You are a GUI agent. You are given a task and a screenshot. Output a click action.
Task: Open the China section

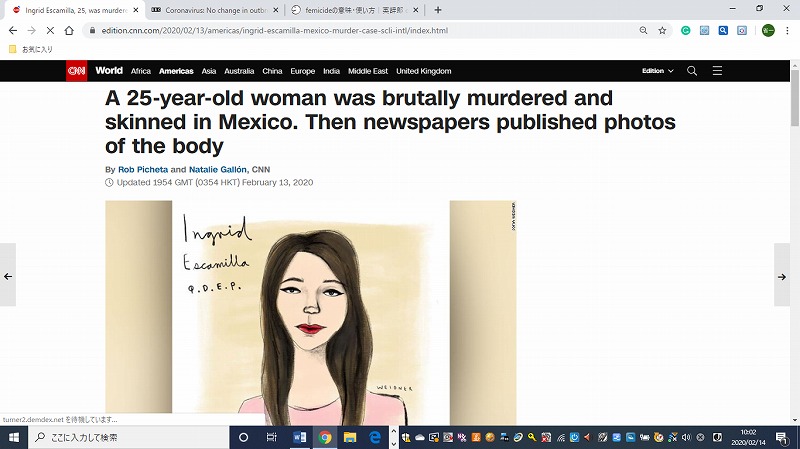point(272,71)
